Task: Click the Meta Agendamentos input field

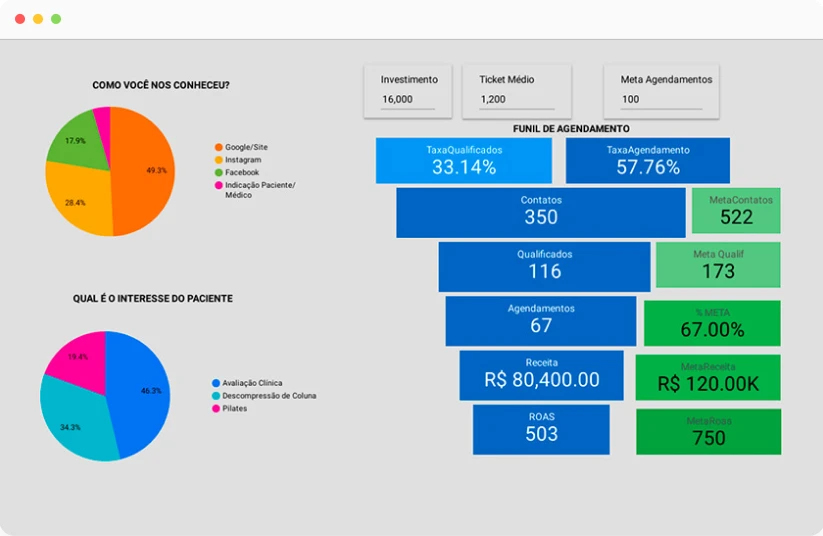Action: [x=661, y=100]
